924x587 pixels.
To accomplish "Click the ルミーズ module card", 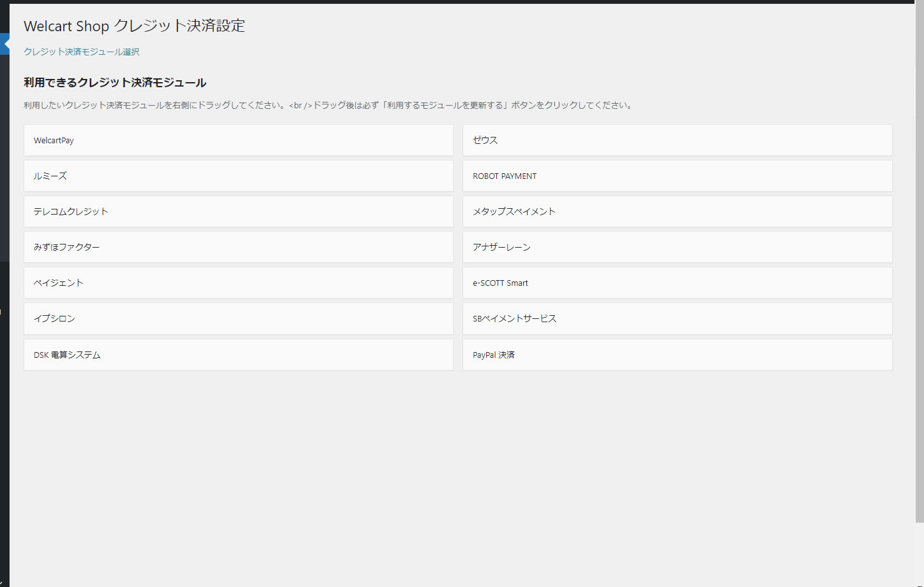I will pos(239,176).
